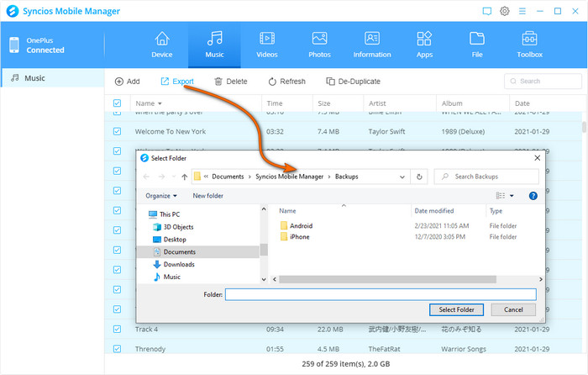Select the iPhone folder
Viewport: 588px width, 375px height.
click(x=295, y=237)
